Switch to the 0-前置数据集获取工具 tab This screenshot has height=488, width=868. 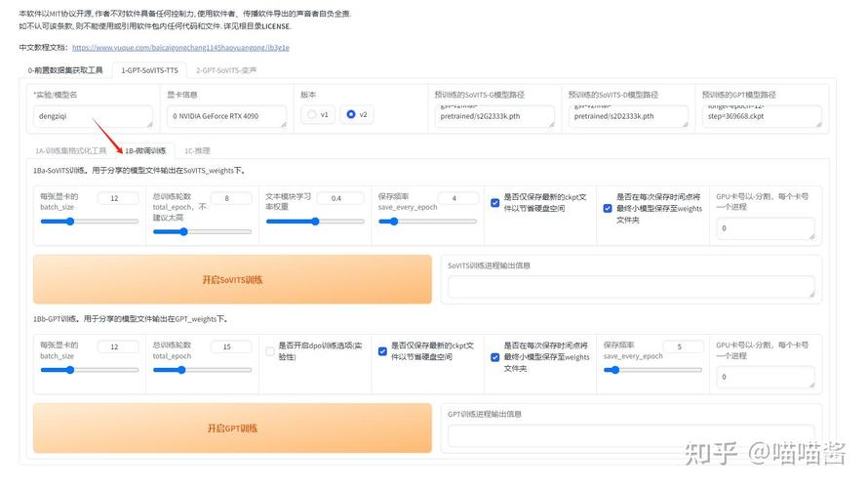pyautogui.click(x=65, y=70)
